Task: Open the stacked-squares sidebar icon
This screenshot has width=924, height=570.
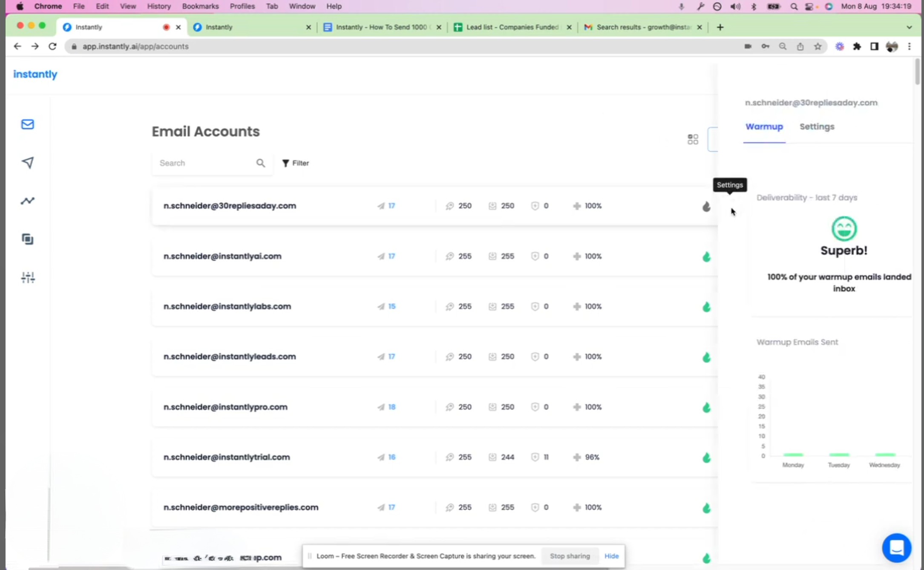Action: coord(28,239)
